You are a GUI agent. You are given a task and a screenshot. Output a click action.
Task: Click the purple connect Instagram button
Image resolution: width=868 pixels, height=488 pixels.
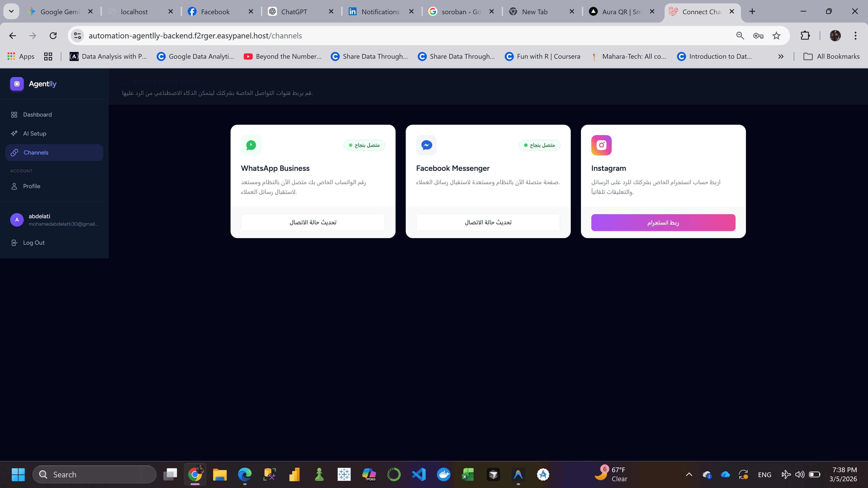point(663,223)
